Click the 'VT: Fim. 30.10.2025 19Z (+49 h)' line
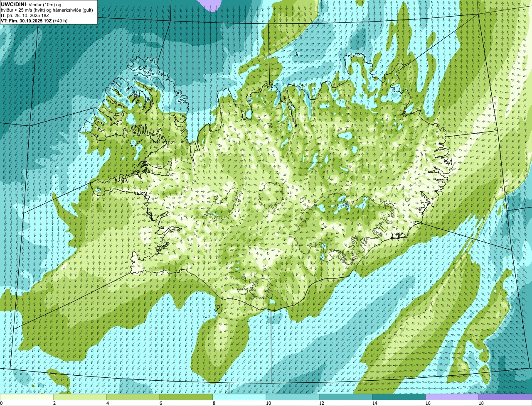Viewport: 532px width, 406px height. tap(34, 21)
